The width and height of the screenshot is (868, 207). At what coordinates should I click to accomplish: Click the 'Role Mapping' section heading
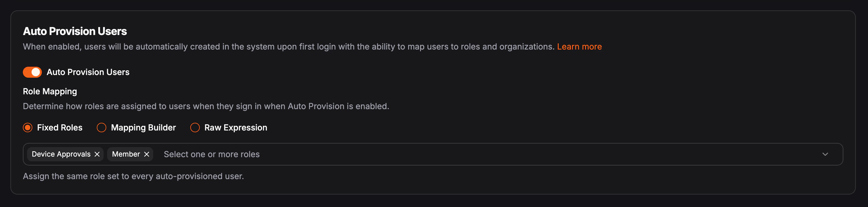[x=50, y=92]
